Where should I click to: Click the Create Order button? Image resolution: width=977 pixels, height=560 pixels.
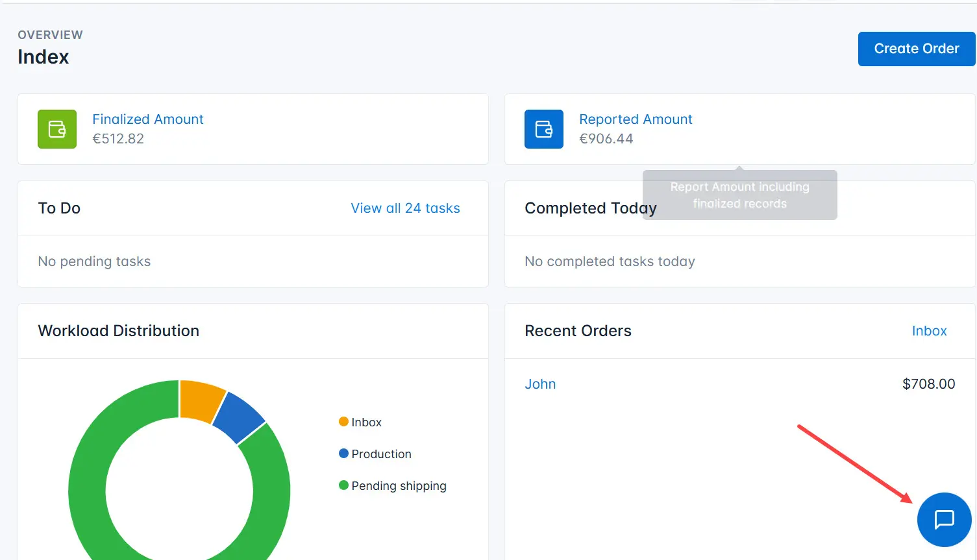coord(916,49)
